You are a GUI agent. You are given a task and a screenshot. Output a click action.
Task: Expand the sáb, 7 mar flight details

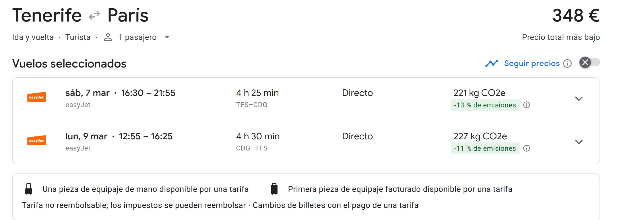(x=579, y=99)
